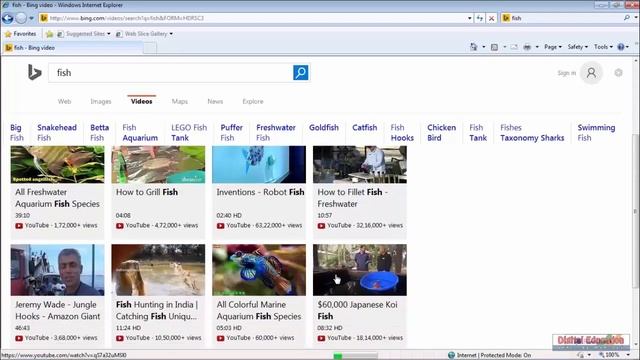Open the Freshwater Fish suggestion

(x=276, y=133)
